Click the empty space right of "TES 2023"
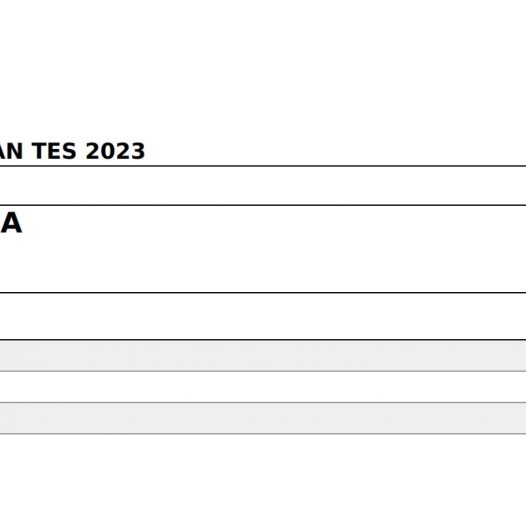Viewport: 526px width, 526px height. pyautogui.click(x=335, y=151)
